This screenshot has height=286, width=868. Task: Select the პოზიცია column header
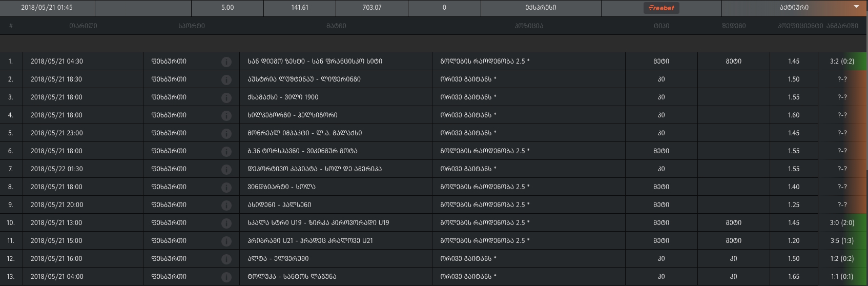[x=529, y=26]
